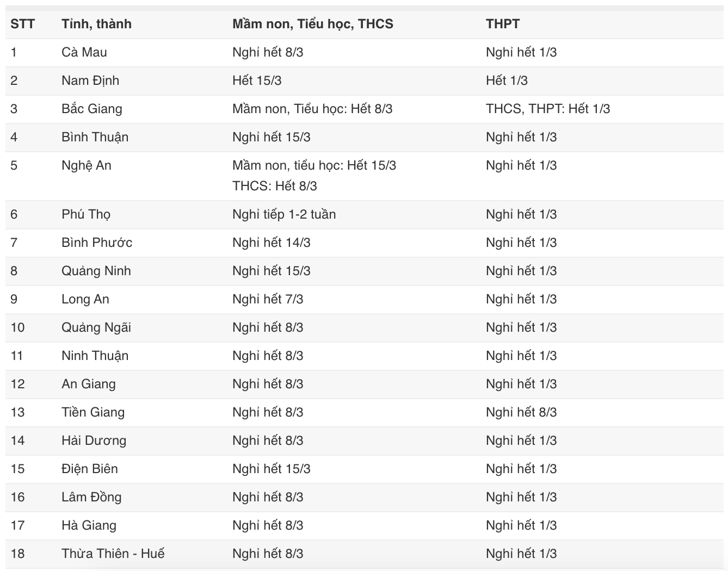Click Tiền Giang's THPT 'Nghỉ hết 8/3' cell
728x571 pixels.
521,412
